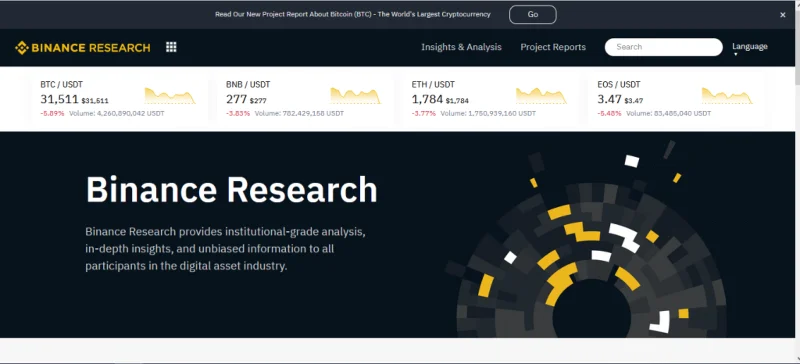The width and height of the screenshot is (800, 364).
Task: Click the ETH / USDT price chart
Action: tap(541, 96)
